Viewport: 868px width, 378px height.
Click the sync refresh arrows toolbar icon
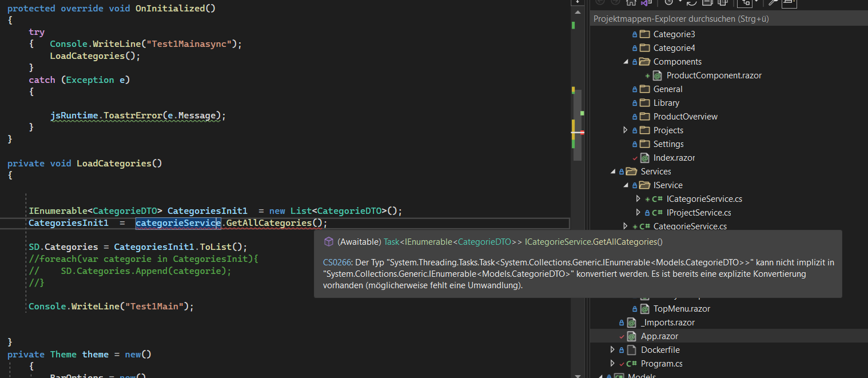(x=691, y=2)
